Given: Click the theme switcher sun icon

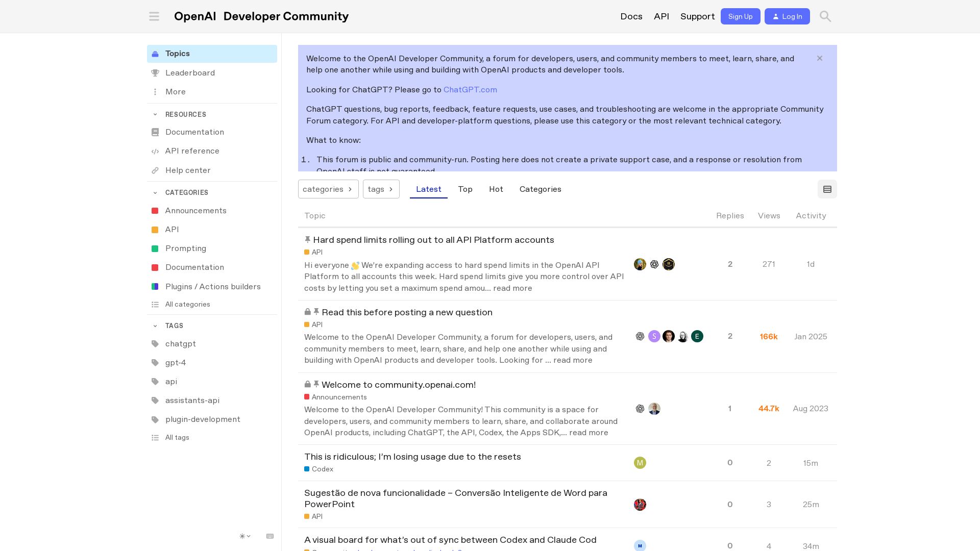Looking at the screenshot, I should [x=245, y=536].
